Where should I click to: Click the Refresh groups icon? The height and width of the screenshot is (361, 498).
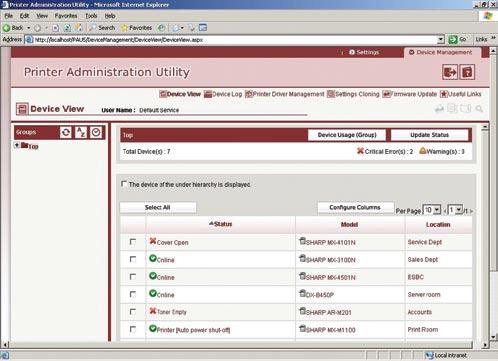[x=66, y=132]
